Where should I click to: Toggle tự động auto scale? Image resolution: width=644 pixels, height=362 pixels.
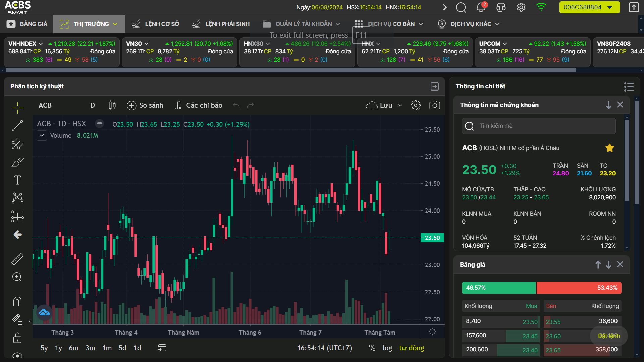pos(412,348)
